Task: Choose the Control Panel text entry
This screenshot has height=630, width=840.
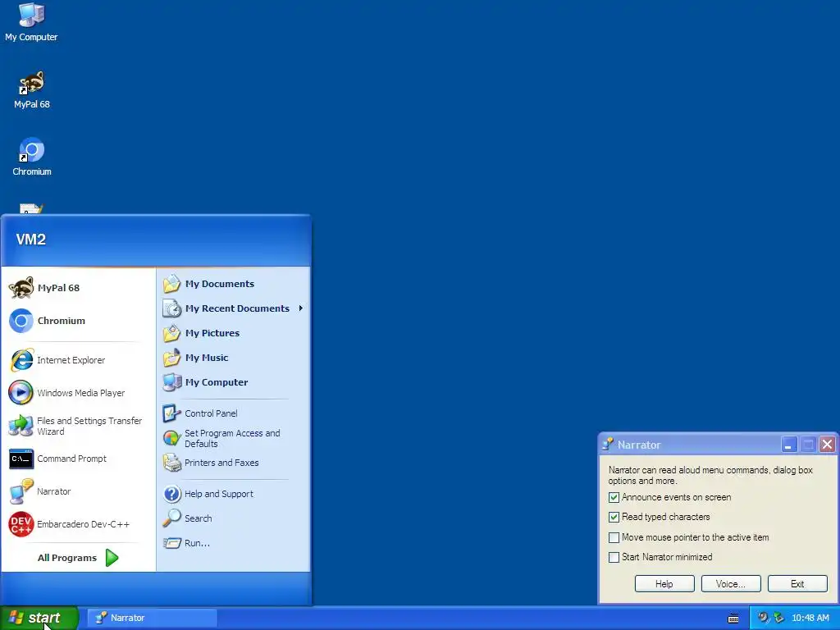Action: (211, 413)
